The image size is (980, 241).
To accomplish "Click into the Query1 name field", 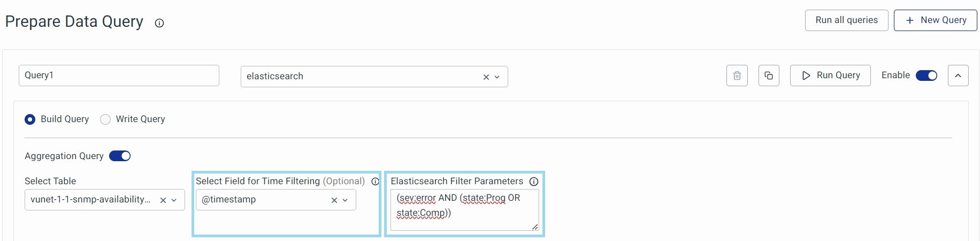I will [119, 76].
